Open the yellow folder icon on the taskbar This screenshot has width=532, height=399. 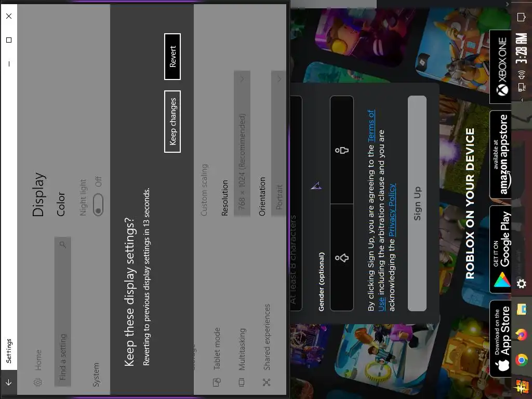(522, 310)
